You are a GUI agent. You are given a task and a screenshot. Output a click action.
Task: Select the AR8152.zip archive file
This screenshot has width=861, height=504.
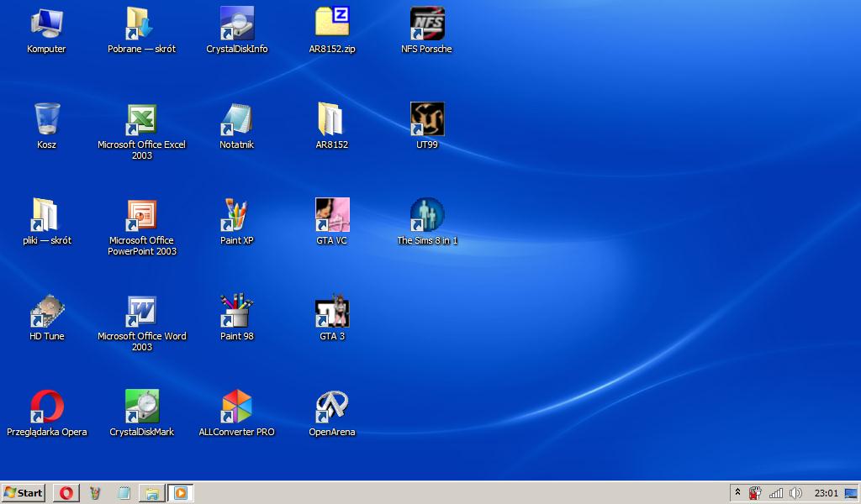(331, 31)
